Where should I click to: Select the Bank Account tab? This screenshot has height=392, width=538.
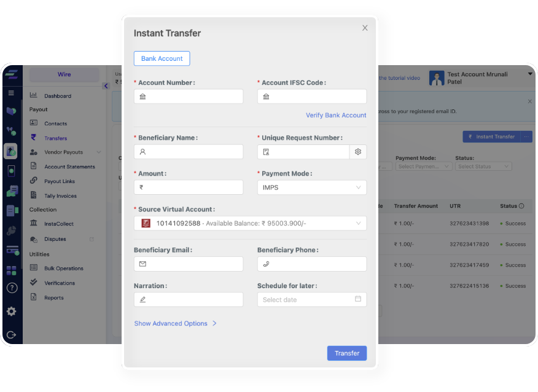pos(162,58)
